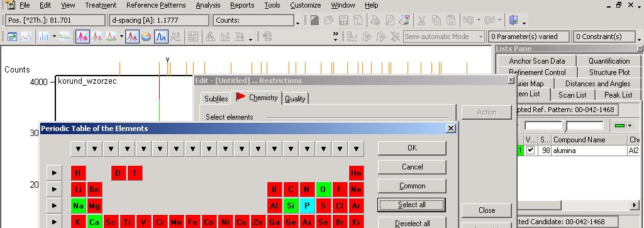Image resolution: width=644 pixels, height=228 pixels.
Task: Open the Reference Patterns menu
Action: click(156, 5)
